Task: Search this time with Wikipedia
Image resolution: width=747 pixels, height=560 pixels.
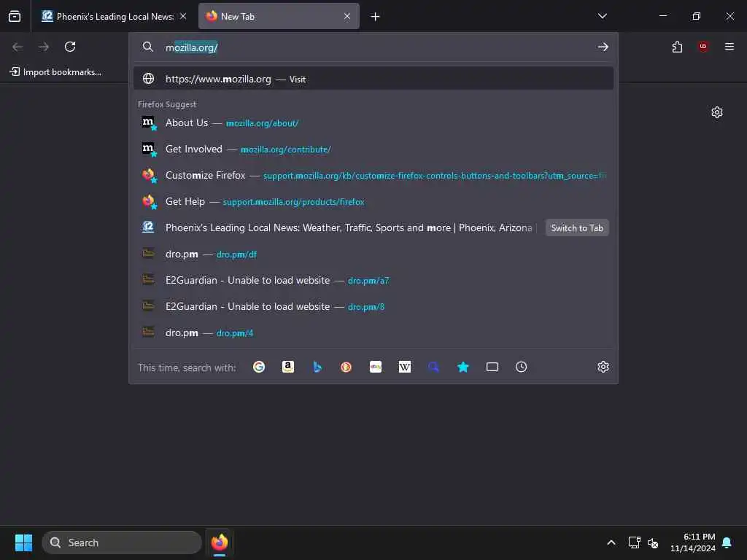Action: [x=404, y=367]
